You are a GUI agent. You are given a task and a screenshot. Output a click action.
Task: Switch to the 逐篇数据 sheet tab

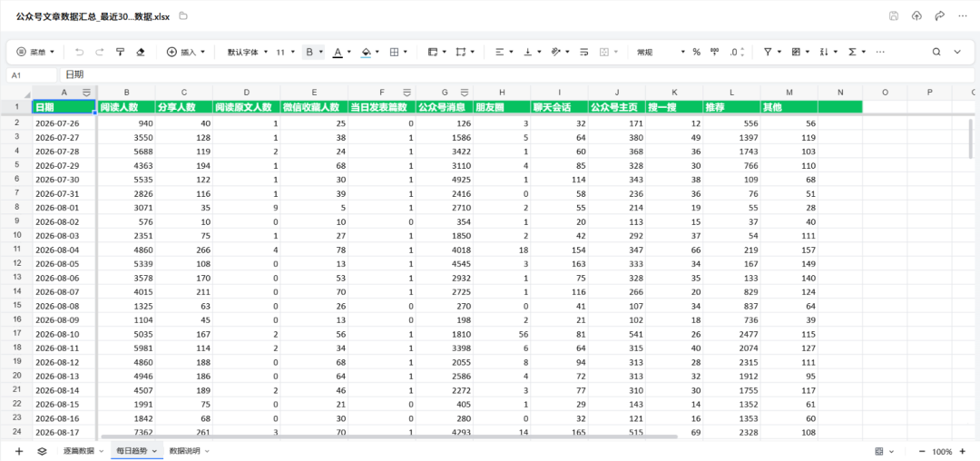point(79,451)
